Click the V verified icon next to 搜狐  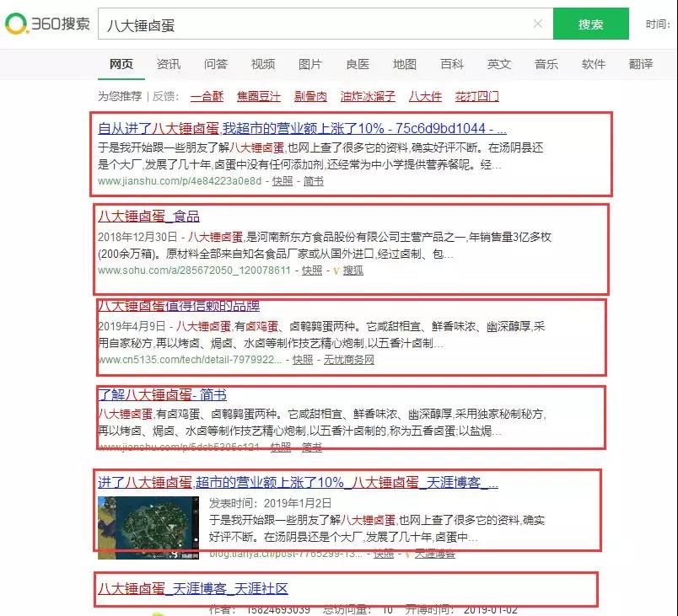[x=336, y=271]
